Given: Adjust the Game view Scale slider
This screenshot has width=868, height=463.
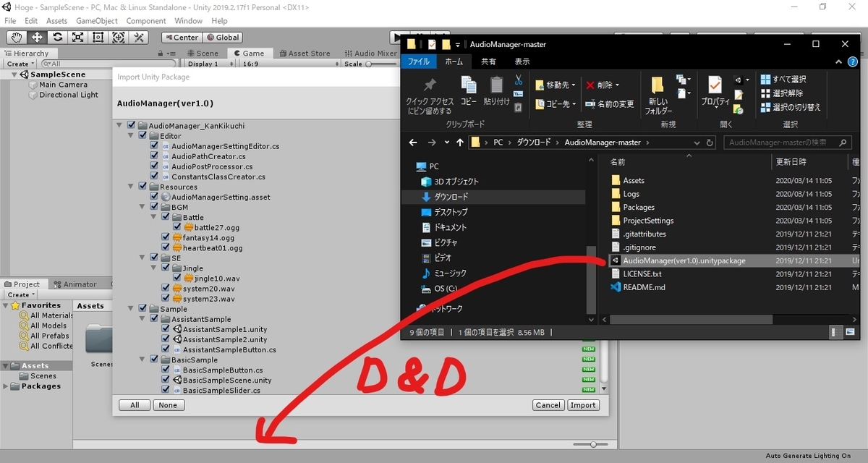Looking at the screenshot, I should tap(381, 64).
